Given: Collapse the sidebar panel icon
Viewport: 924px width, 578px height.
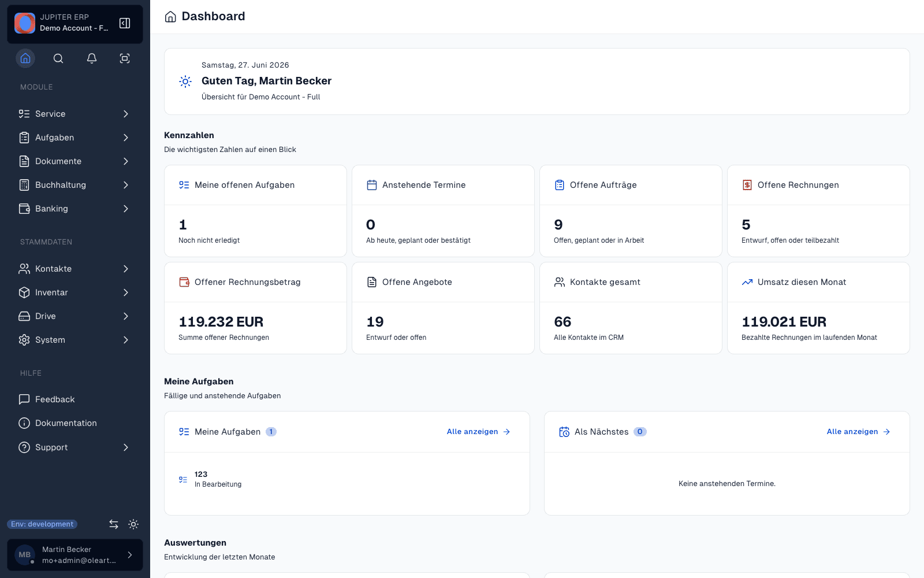Looking at the screenshot, I should point(125,23).
